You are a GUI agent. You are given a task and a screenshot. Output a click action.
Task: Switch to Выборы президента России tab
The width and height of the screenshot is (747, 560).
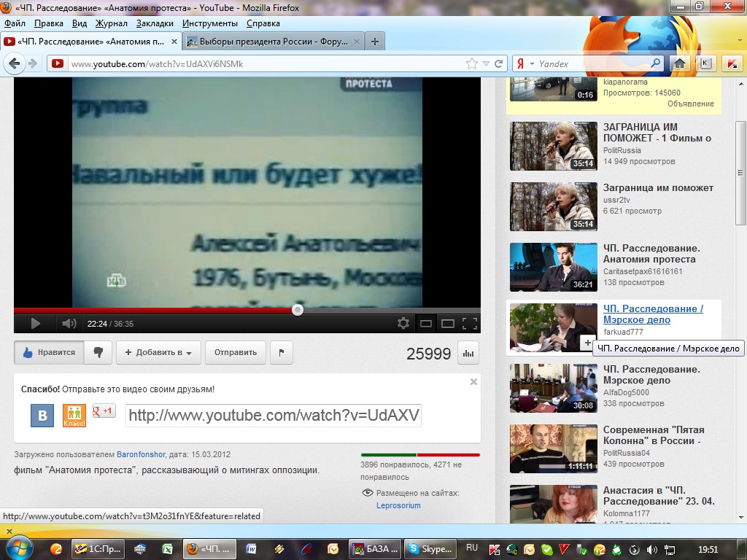click(271, 42)
